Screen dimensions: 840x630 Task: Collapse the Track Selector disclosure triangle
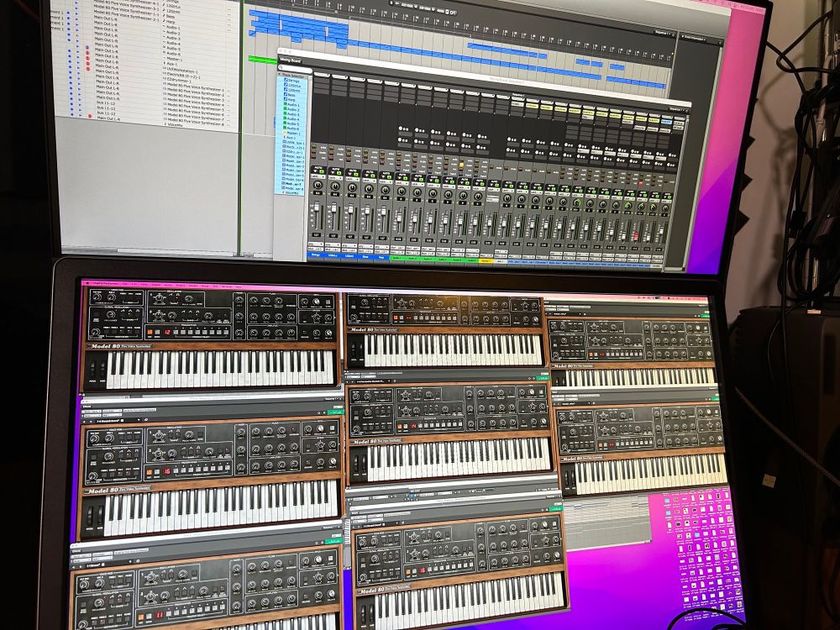(x=279, y=75)
